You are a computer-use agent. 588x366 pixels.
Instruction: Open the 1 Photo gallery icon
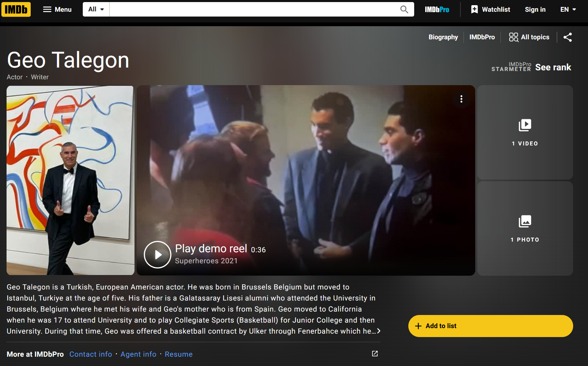point(525,228)
